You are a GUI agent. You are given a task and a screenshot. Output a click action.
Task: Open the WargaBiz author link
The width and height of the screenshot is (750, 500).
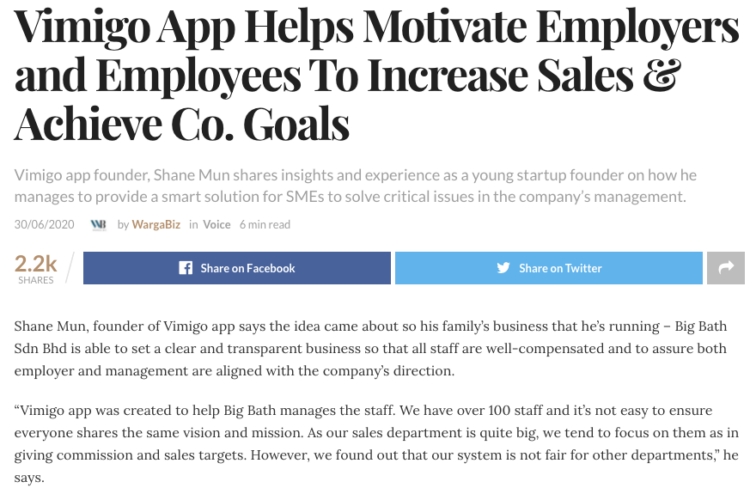[156, 224]
